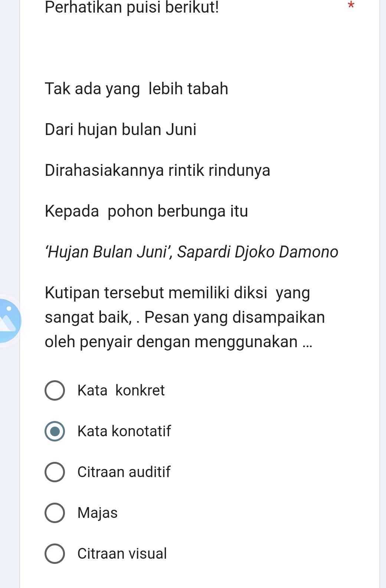The image size is (386, 588).
Task: Deselect the currently chosen 'Kata konotatif' option
Action: [54, 431]
